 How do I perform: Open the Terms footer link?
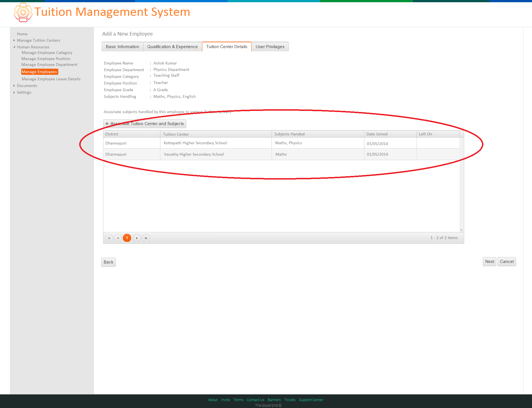(x=238, y=400)
